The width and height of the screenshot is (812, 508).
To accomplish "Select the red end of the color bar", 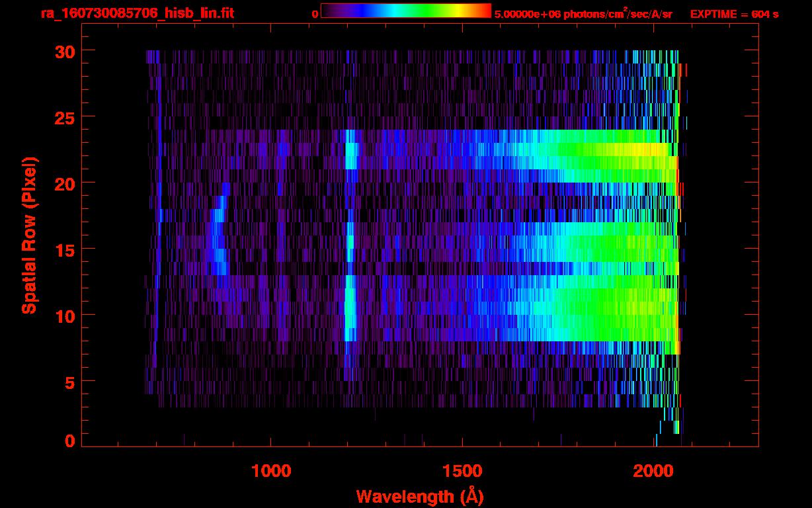I will pos(484,11).
